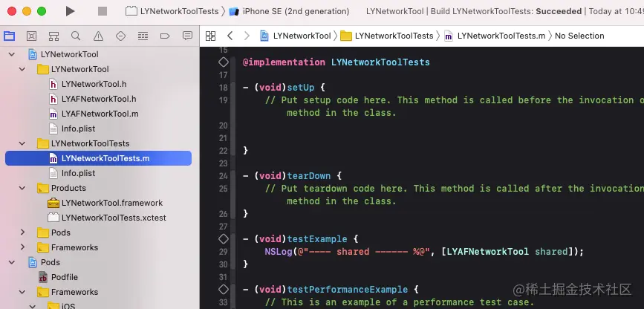Open the Issue navigator warning icon
The width and height of the screenshot is (644, 309).
click(x=98, y=36)
